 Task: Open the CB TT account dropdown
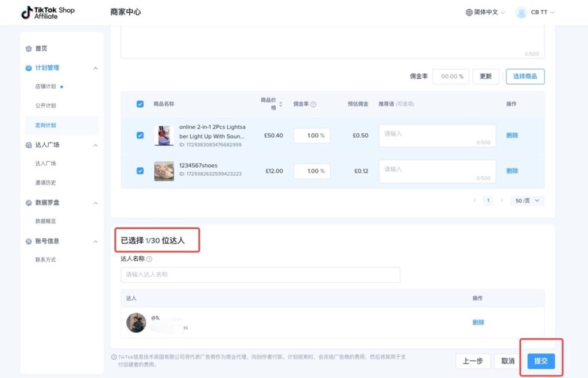542,13
